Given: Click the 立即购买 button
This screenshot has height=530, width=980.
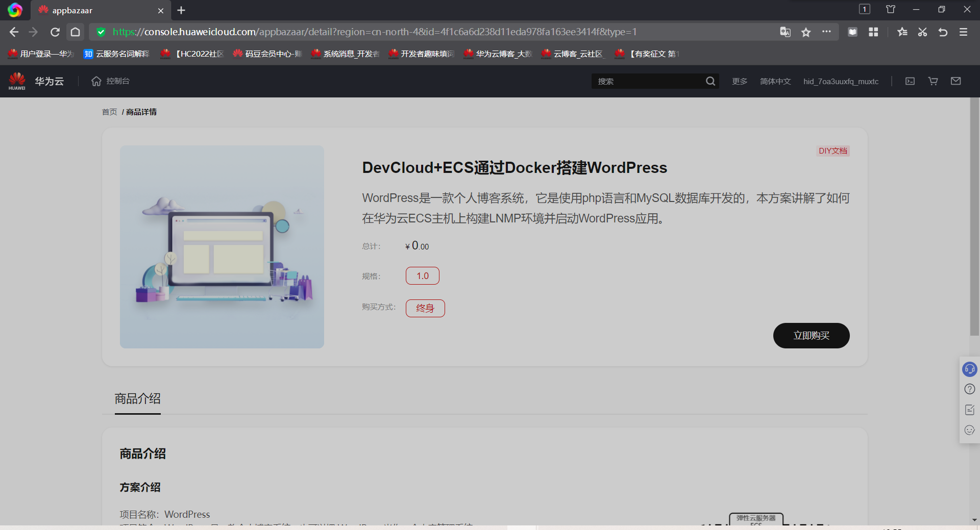Looking at the screenshot, I should [812, 336].
